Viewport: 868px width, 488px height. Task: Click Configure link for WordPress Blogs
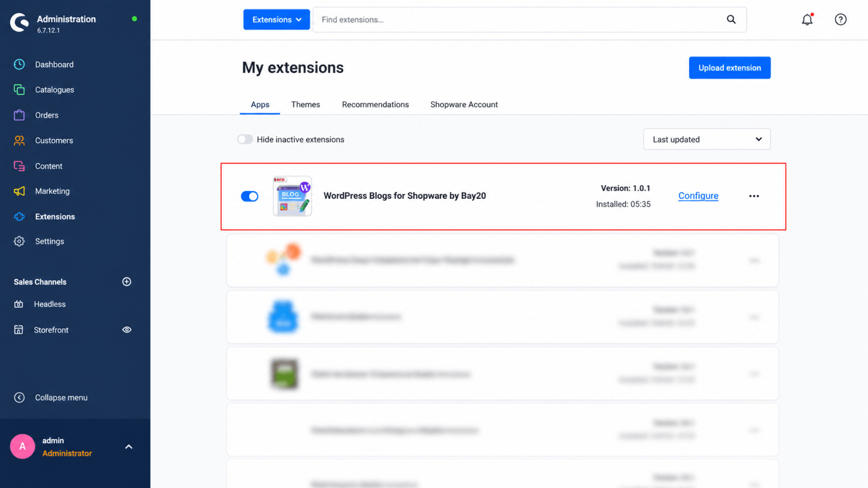[x=698, y=196]
